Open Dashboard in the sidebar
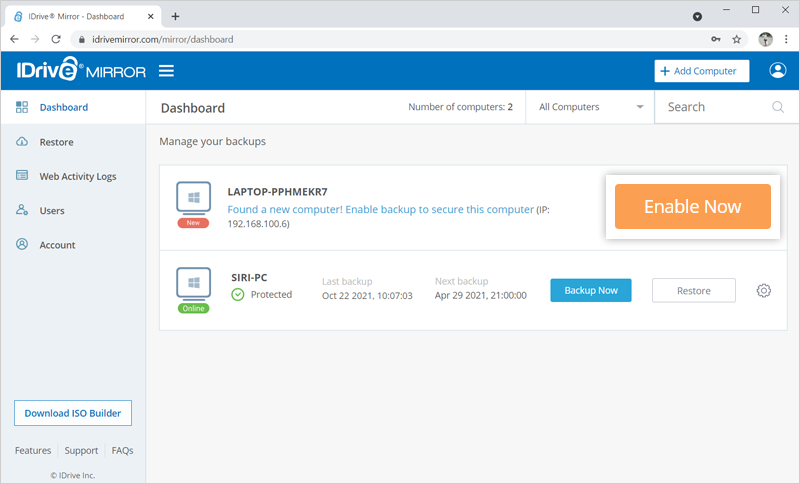The image size is (800, 484). [x=73, y=107]
